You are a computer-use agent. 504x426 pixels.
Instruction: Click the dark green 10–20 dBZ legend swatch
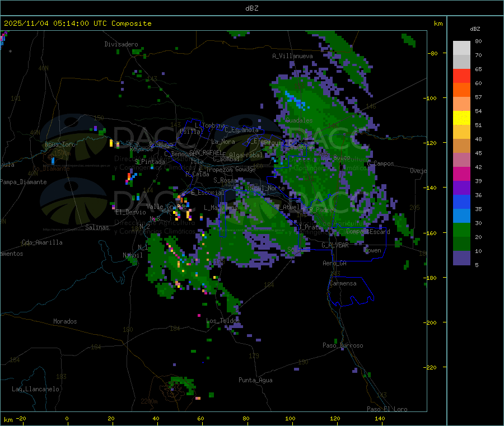point(461,244)
